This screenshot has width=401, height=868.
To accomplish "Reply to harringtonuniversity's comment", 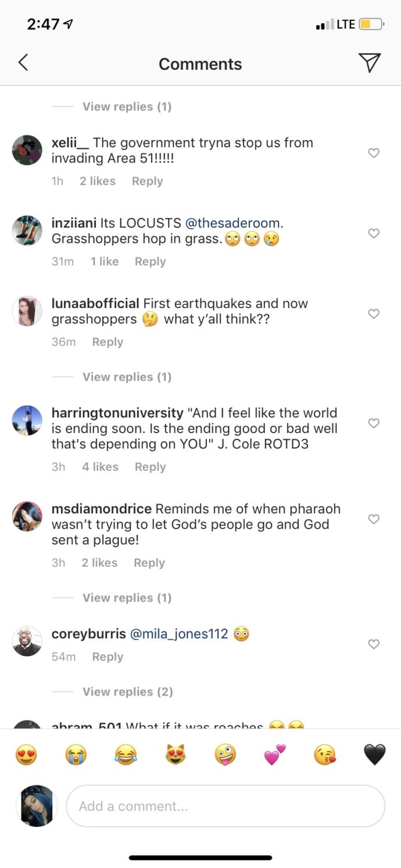I will coord(150,467).
